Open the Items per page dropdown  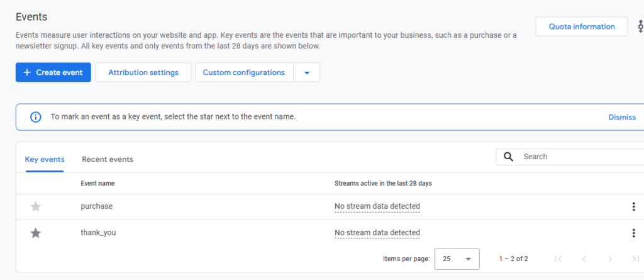(x=457, y=259)
